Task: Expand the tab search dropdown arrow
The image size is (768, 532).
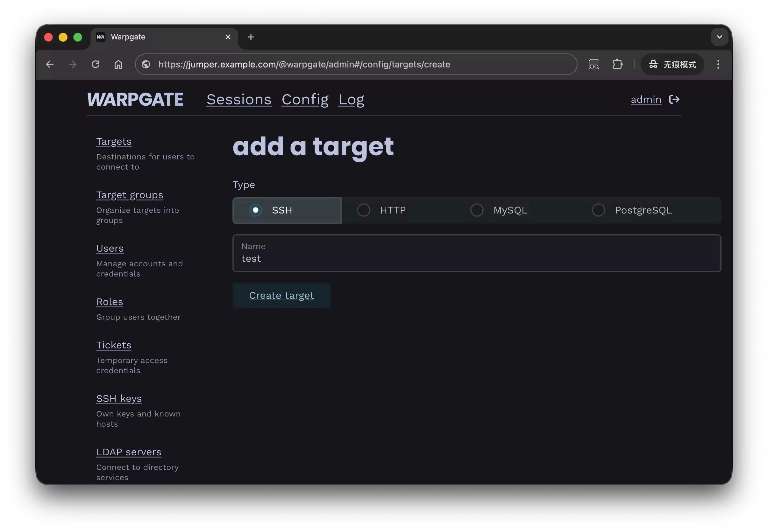Action: pyautogui.click(x=719, y=37)
